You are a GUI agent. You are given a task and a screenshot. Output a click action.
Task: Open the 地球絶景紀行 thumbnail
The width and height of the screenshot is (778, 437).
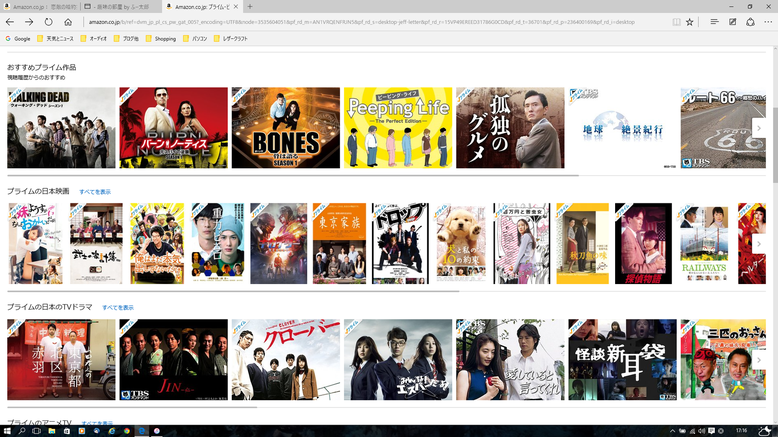click(622, 128)
